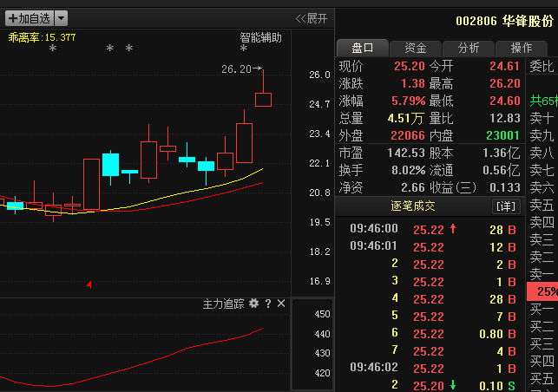558x392 pixels.
Task: Click the 现价 value 25.20
Action: pos(410,66)
